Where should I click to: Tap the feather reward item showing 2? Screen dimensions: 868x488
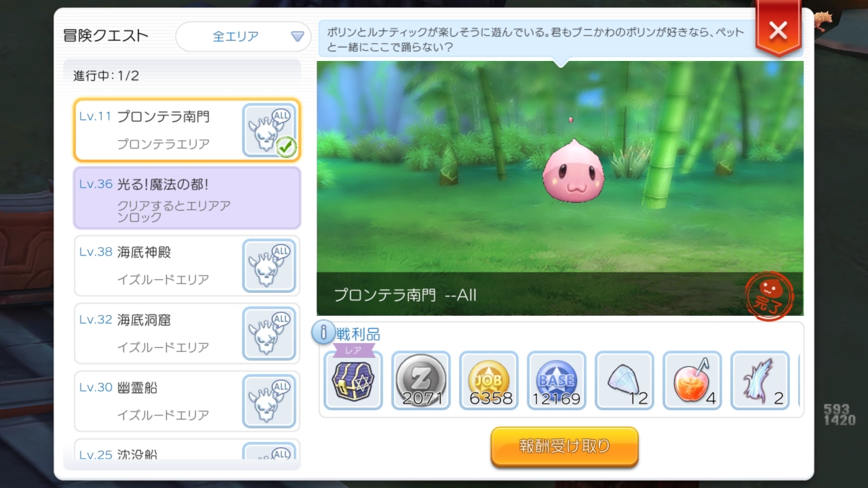pyautogui.click(x=760, y=380)
